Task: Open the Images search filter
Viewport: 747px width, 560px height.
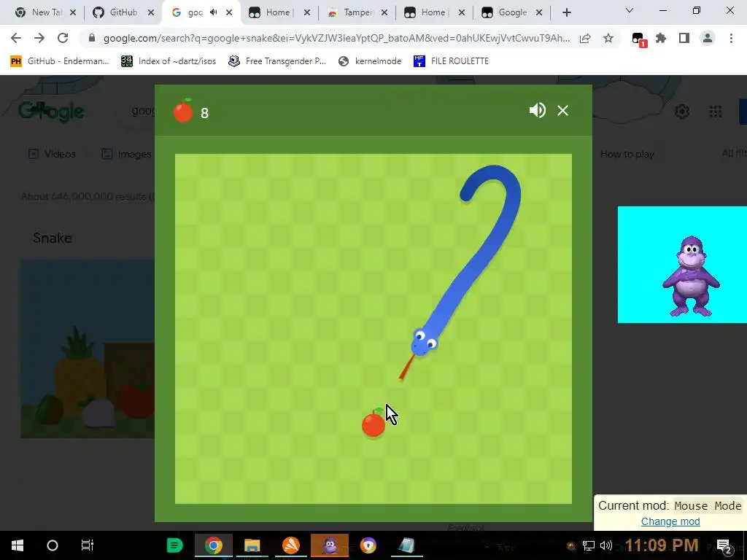Action: tap(126, 154)
